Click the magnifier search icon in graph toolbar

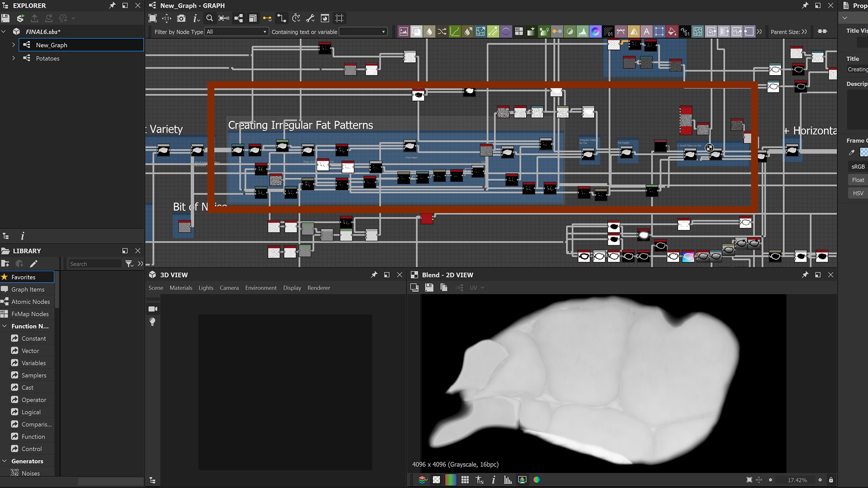[x=209, y=19]
